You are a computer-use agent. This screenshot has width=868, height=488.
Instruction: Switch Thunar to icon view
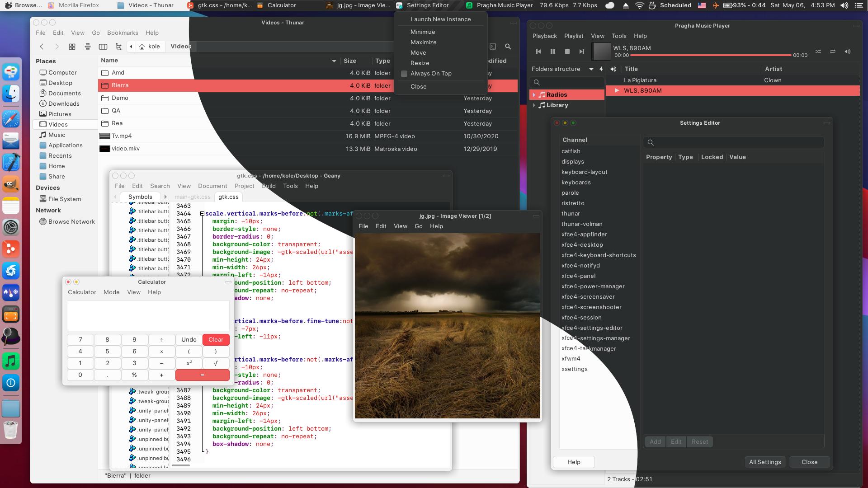click(72, 47)
